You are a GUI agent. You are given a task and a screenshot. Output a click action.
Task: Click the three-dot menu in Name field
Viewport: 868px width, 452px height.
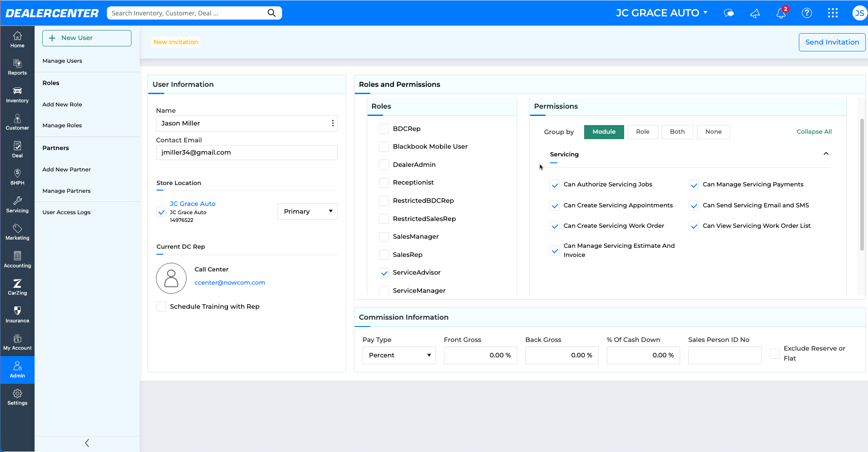[333, 123]
